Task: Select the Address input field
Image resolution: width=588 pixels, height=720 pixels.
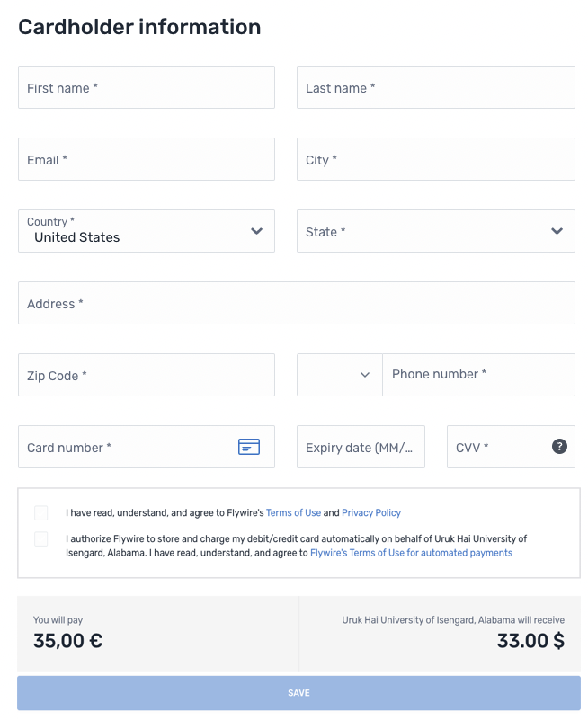Action: [x=296, y=303]
